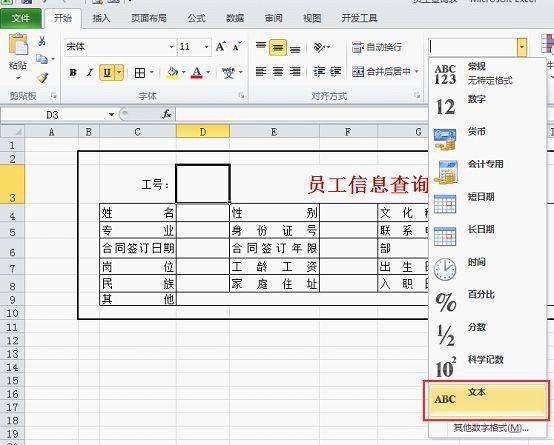The width and height of the screenshot is (554, 445).
Task: Apply red font color
Action: (197, 73)
